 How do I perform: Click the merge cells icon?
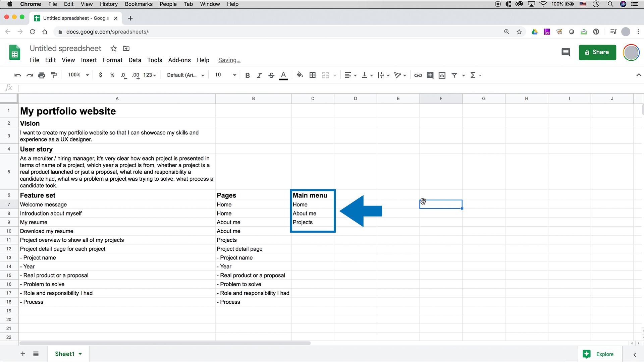tap(325, 75)
